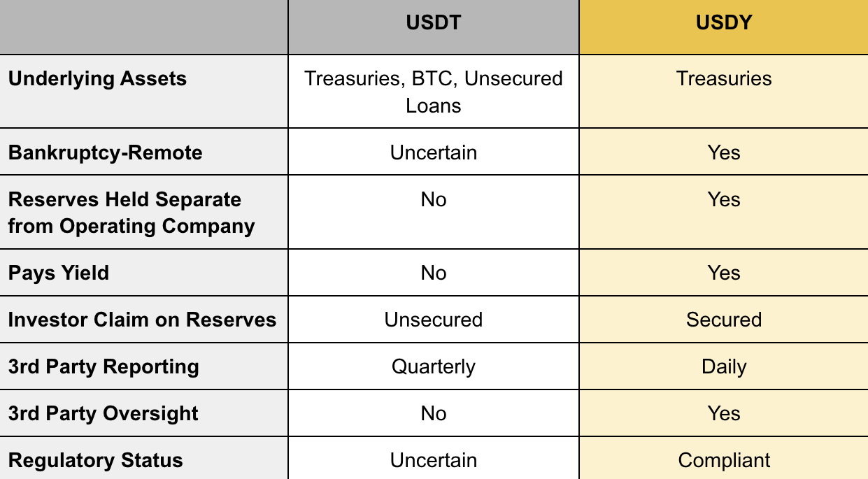Select the Treasuries, BTC, Unsecured Loans cell

[x=433, y=92]
